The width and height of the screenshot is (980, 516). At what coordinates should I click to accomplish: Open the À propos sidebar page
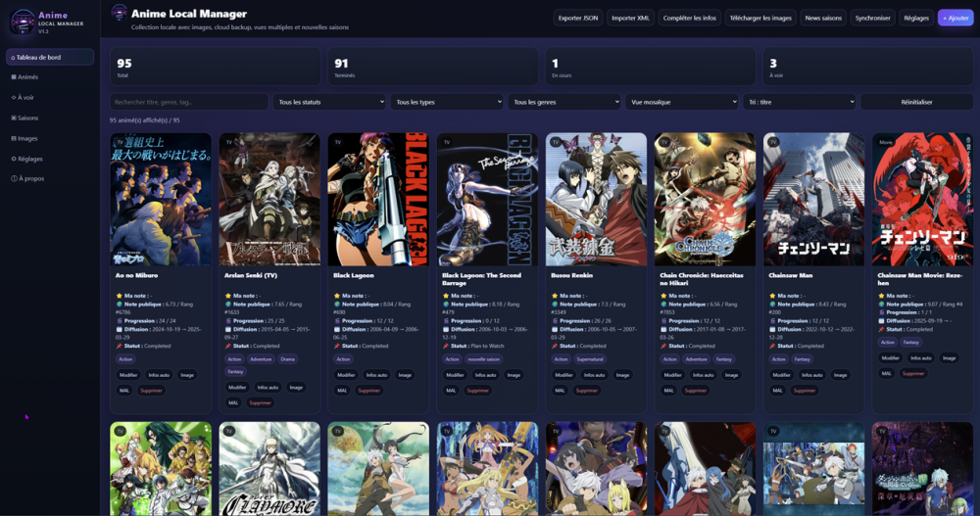pyautogui.click(x=50, y=178)
